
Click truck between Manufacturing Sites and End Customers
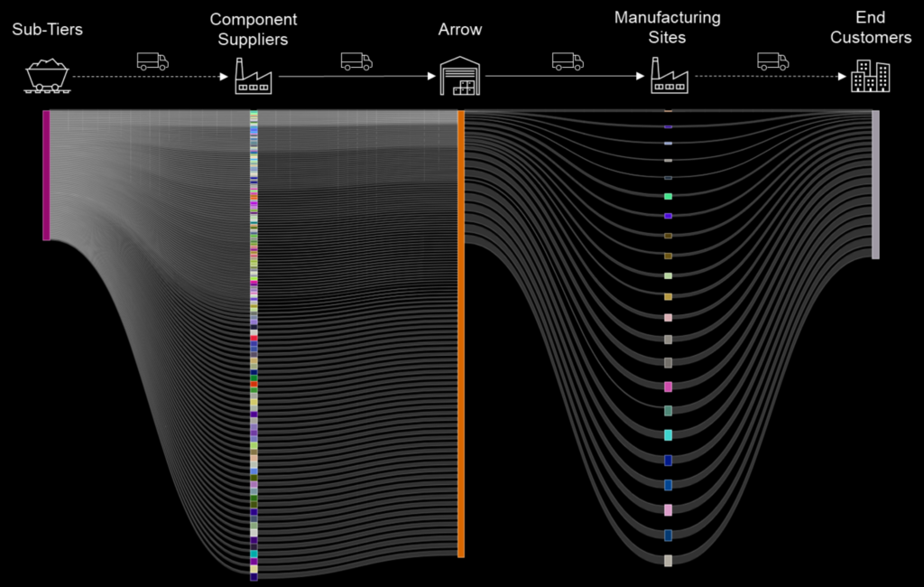[x=772, y=61]
